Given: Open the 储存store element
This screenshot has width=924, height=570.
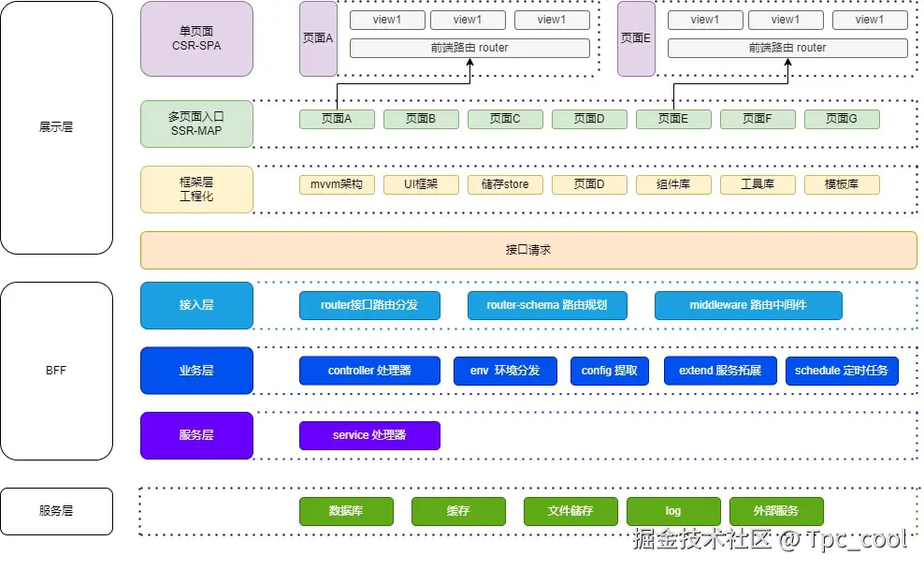Looking at the screenshot, I should click(x=505, y=184).
